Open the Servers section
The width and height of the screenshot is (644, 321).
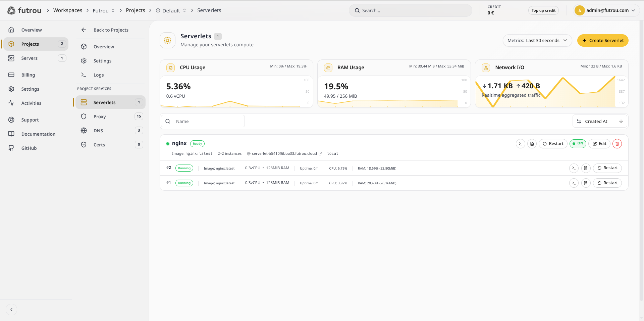click(36, 58)
